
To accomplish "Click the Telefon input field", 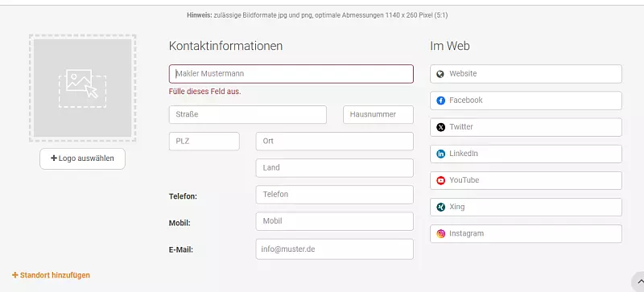I will click(x=335, y=195).
